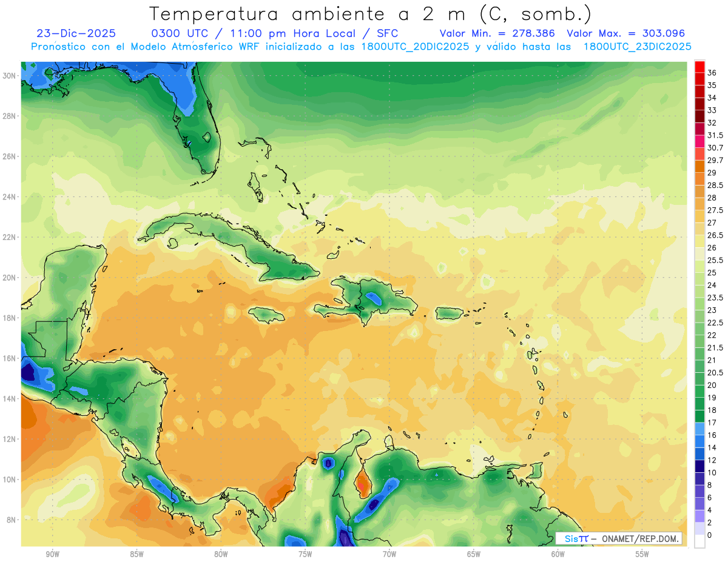Click the orange swatch between 29 and 29.7
Screen dimensions: 728x562
pyautogui.click(x=700, y=167)
